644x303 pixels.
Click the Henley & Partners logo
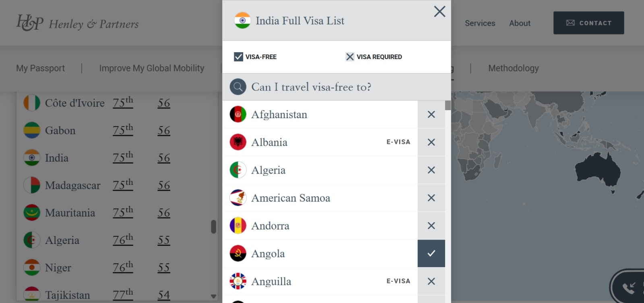(77, 23)
